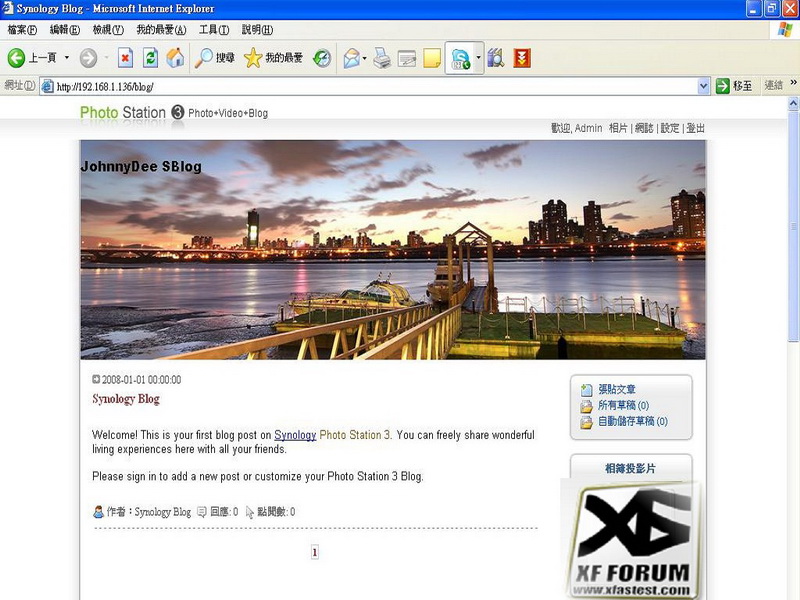This screenshot has width=800, height=600.
Task: Click 張貼文章 to post a new article
Action: pyautogui.click(x=617, y=389)
